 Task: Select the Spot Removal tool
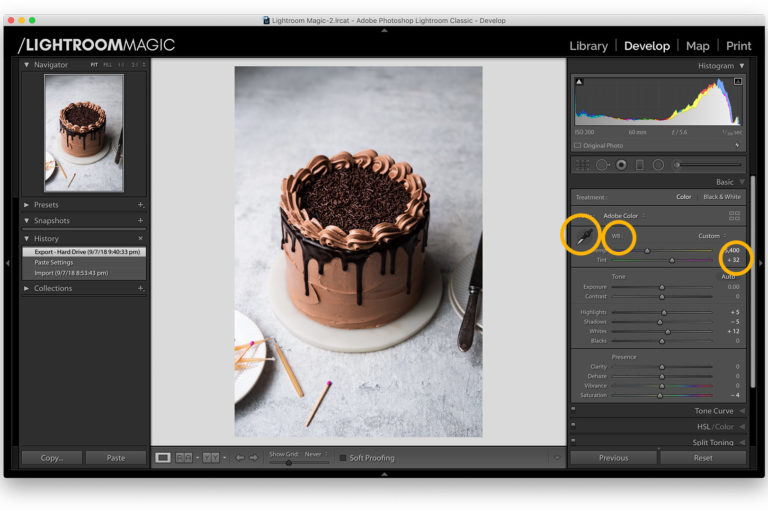tap(602, 165)
